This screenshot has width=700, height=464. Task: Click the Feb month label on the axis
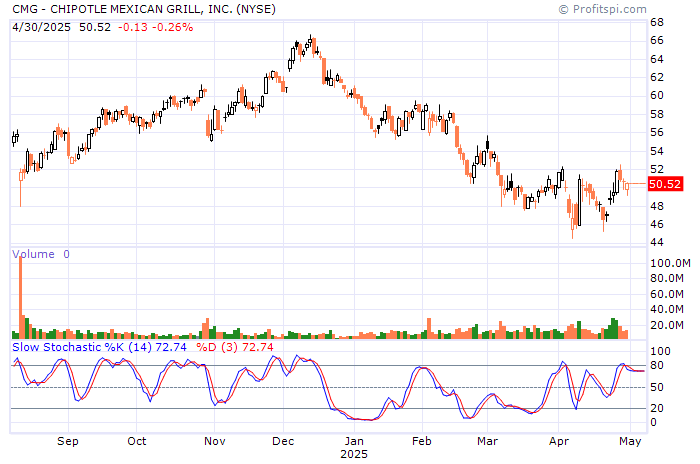coord(422,441)
